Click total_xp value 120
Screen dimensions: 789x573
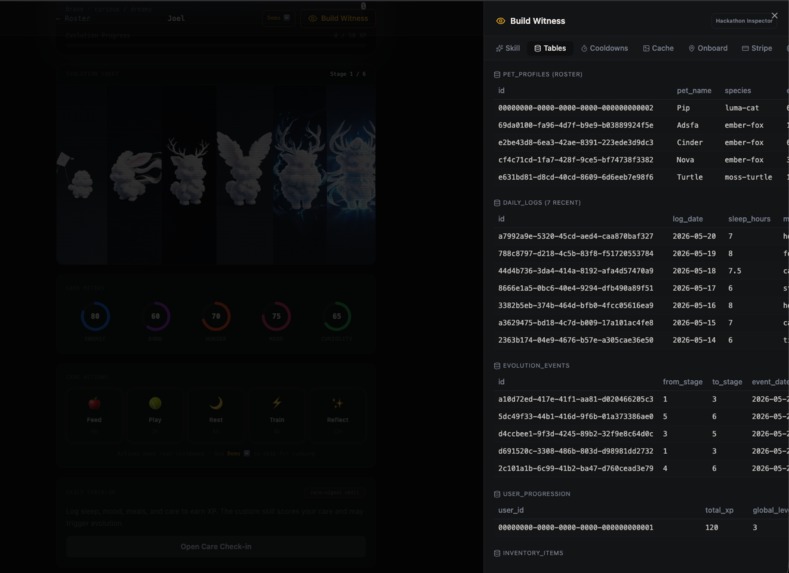712,527
